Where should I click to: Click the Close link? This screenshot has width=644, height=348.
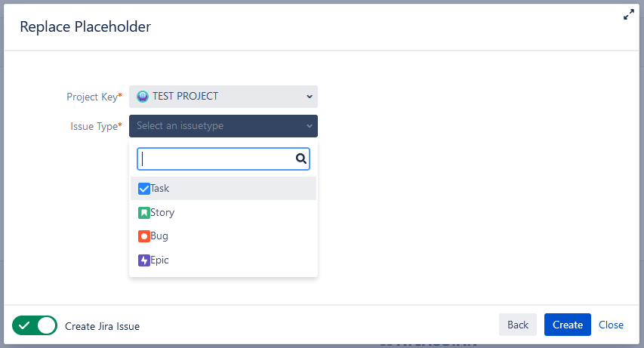611,325
